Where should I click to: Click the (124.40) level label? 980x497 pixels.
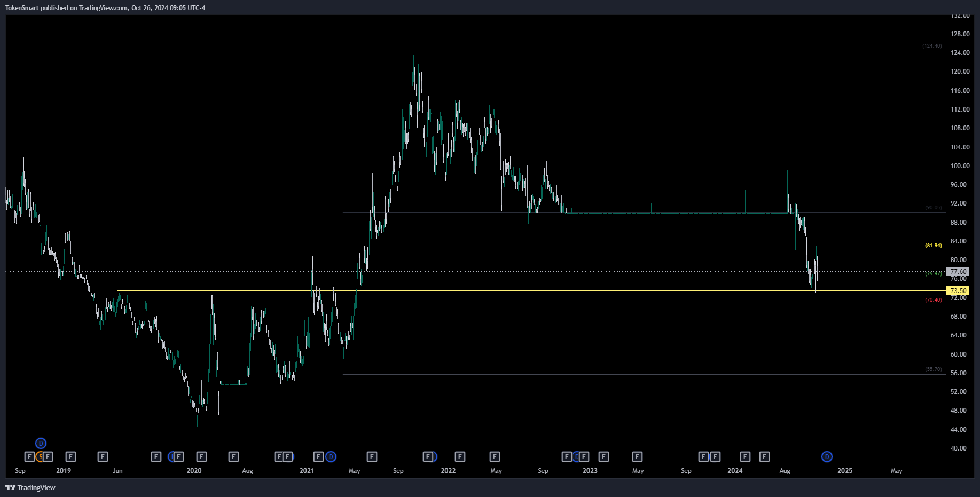pos(932,46)
